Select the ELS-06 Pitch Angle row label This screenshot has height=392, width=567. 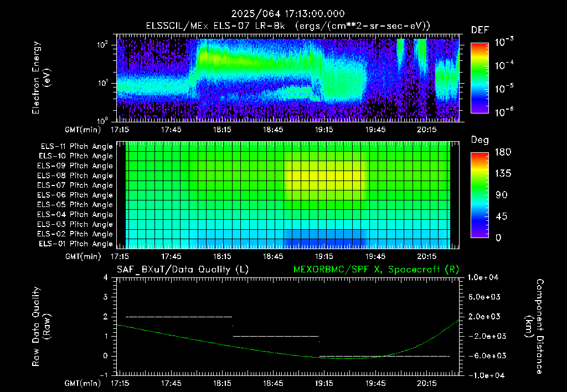pyautogui.click(x=75, y=195)
